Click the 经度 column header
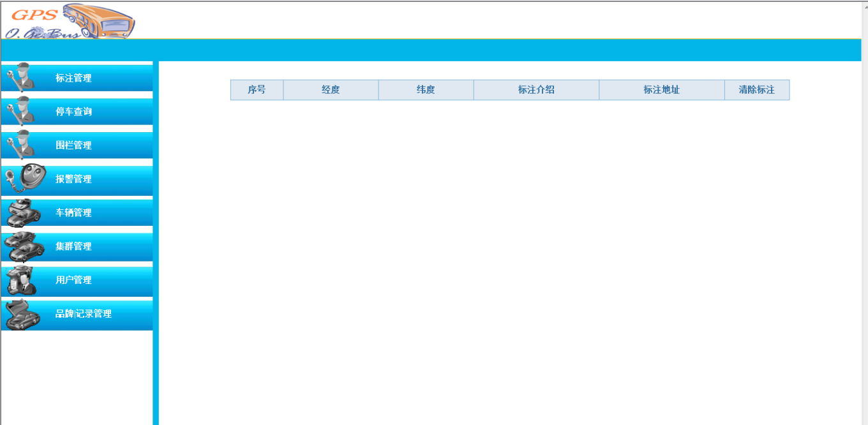 tap(331, 90)
